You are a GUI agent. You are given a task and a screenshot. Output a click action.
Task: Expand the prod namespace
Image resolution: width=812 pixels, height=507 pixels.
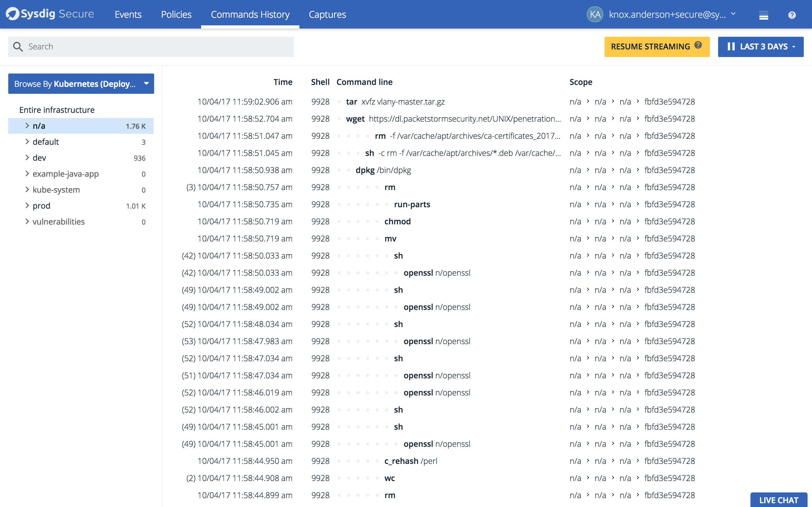point(27,206)
